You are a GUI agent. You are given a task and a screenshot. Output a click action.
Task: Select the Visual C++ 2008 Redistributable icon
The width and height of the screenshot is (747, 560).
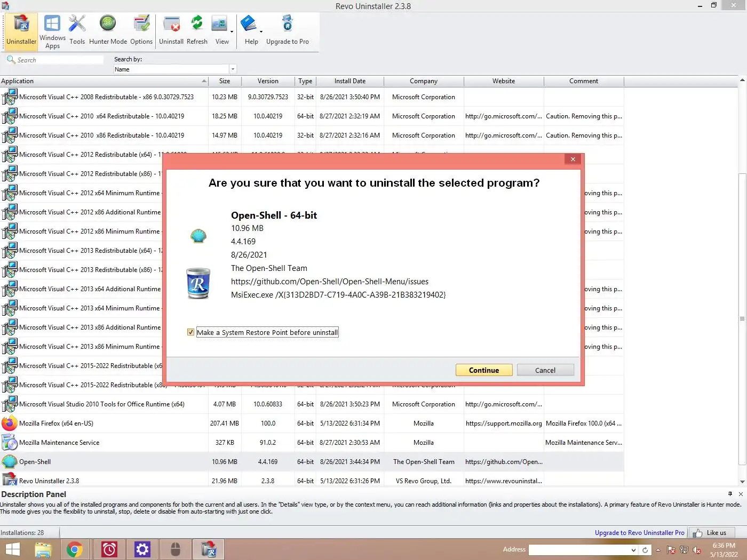tap(9, 97)
